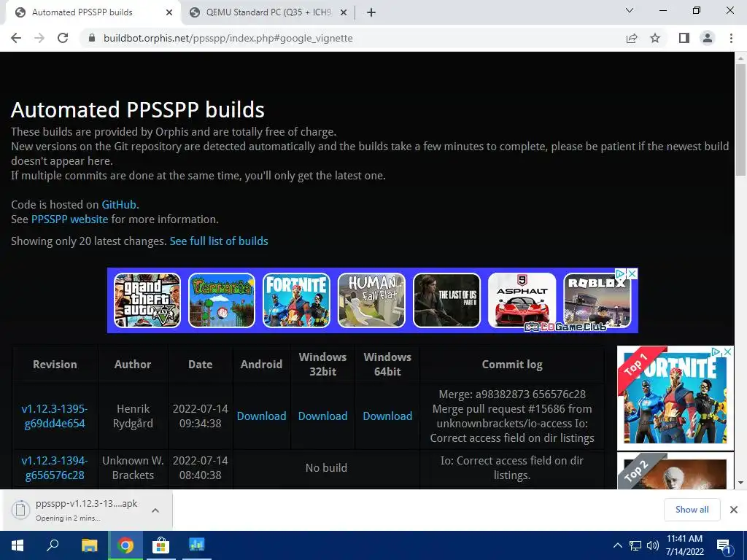Open File Explorer from the taskbar

(89, 545)
